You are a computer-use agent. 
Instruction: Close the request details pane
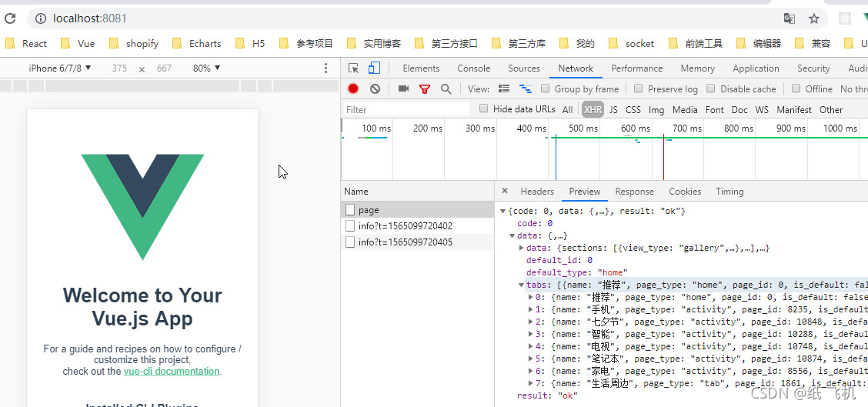(x=504, y=191)
